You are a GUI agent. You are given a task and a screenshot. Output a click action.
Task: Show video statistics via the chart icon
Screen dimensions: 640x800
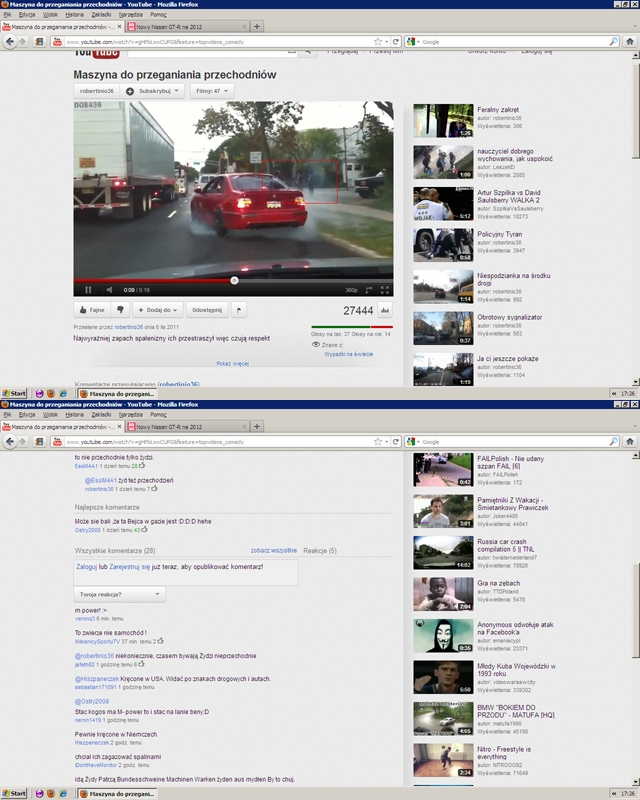[385, 311]
